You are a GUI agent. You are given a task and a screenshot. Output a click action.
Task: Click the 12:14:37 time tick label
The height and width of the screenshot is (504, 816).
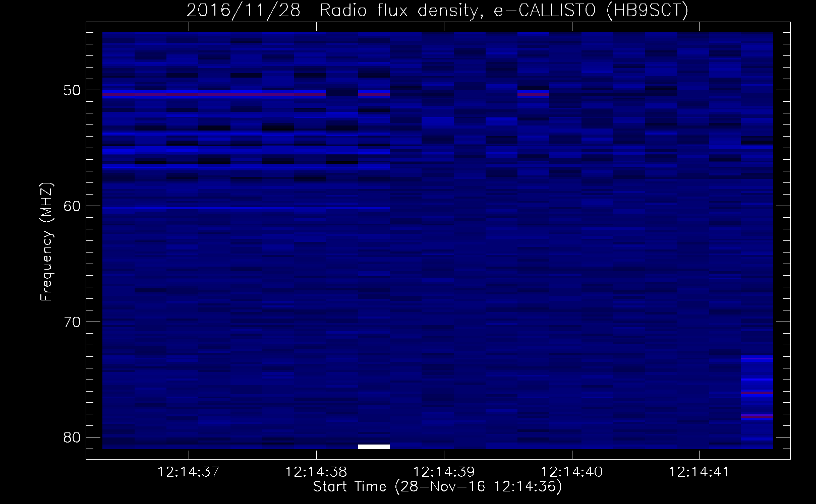tap(189, 472)
